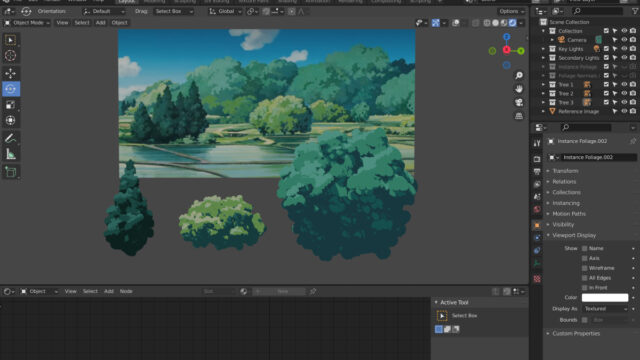Open viewport Add menu
Image resolution: width=640 pixels, height=360 pixels.
(100, 23)
